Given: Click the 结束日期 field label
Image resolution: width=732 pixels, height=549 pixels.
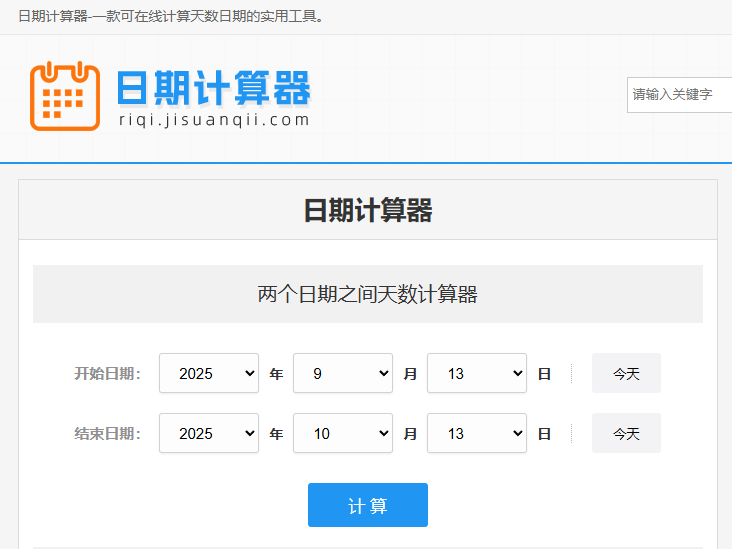Looking at the screenshot, I should click(x=107, y=434).
